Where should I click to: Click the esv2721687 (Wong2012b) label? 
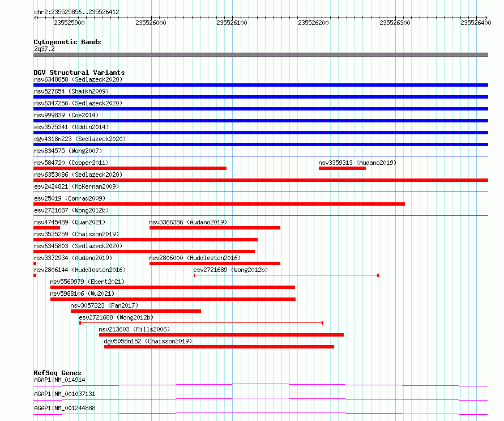(x=71, y=210)
